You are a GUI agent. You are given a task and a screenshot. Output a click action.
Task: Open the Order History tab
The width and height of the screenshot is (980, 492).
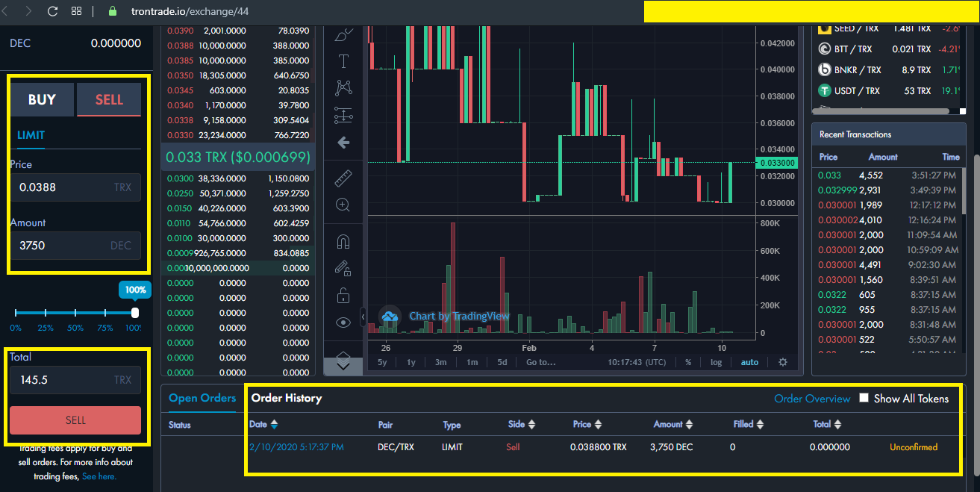tap(287, 398)
